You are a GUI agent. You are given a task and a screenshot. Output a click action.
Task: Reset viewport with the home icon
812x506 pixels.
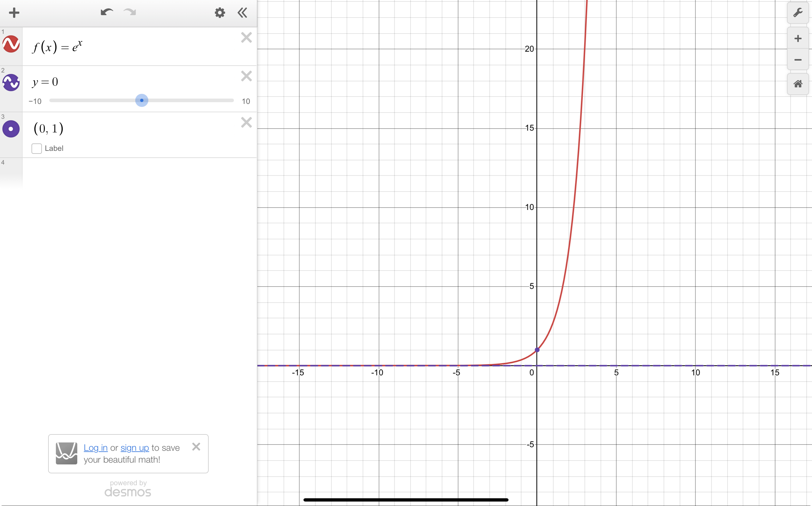(x=798, y=84)
